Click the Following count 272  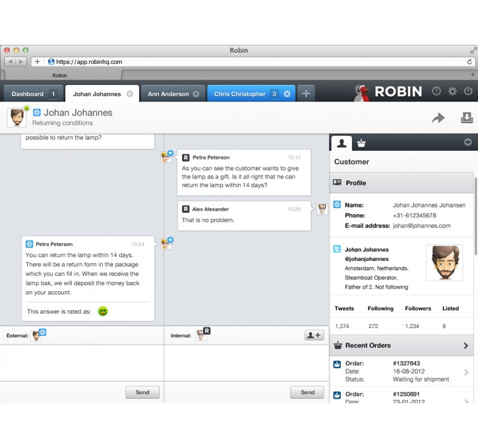373,326
